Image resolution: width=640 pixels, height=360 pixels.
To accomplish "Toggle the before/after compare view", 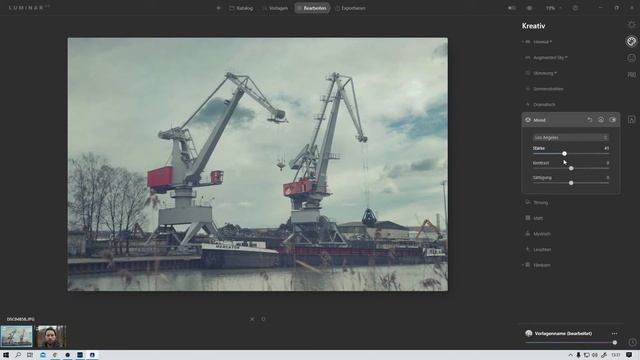I will coord(512,8).
